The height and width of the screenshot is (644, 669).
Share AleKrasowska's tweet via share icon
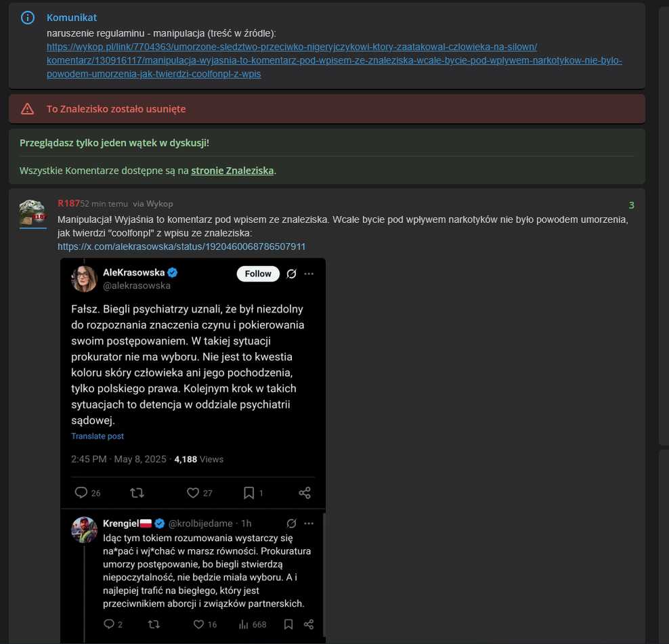coord(305,493)
